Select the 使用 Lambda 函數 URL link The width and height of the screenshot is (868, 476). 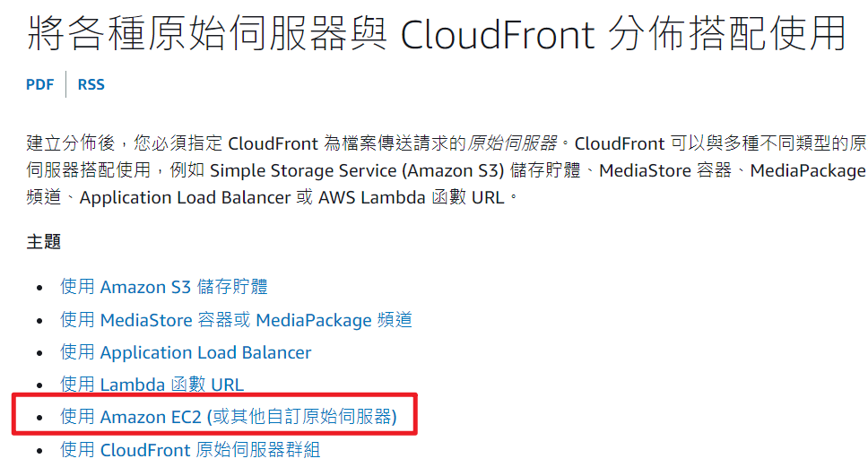point(152,385)
